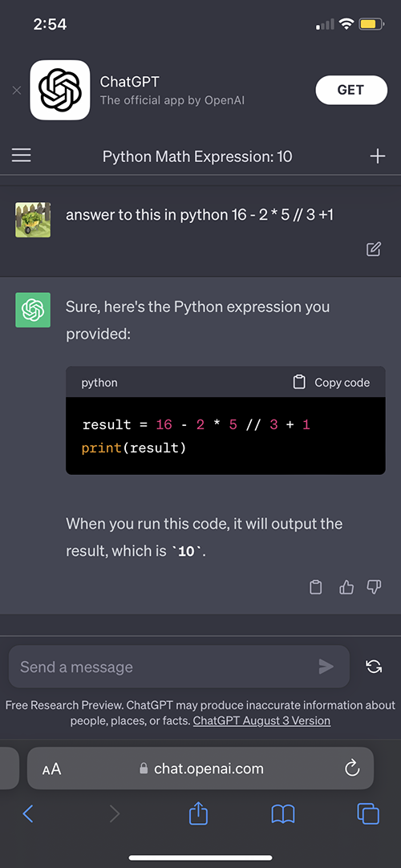Show Safari open tabs
Image resolution: width=401 pixels, height=868 pixels.
(x=368, y=813)
